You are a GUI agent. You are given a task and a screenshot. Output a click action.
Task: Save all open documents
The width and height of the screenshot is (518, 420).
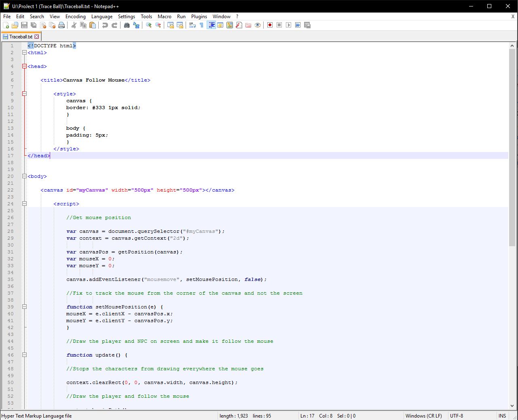(x=33, y=25)
